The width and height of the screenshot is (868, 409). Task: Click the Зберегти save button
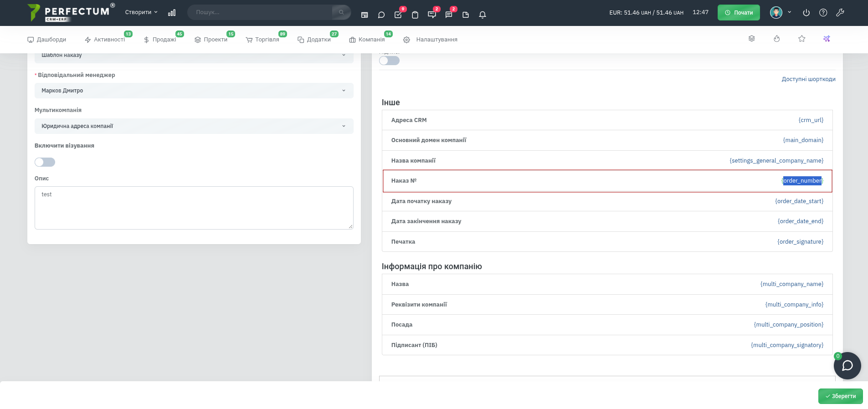[840, 396]
